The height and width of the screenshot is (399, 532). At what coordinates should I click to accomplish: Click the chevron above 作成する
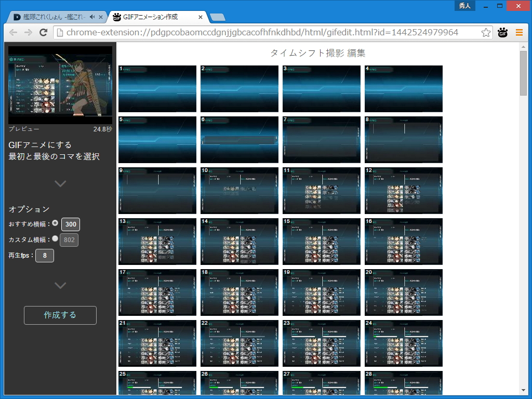tap(60, 285)
